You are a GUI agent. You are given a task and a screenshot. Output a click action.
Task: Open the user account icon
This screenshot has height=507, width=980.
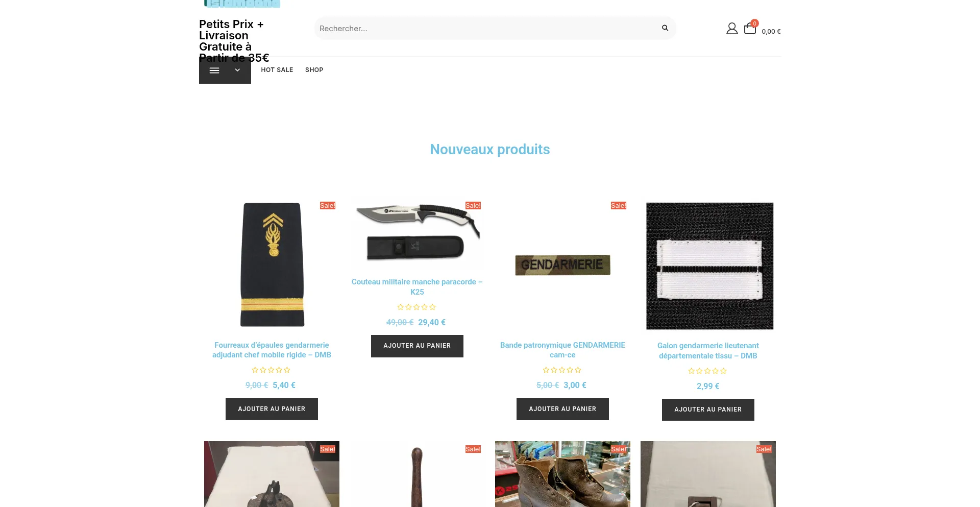(732, 29)
